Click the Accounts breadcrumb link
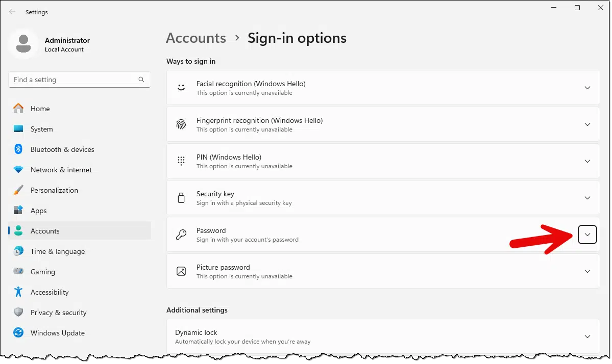The height and width of the screenshot is (364, 612). tap(196, 38)
